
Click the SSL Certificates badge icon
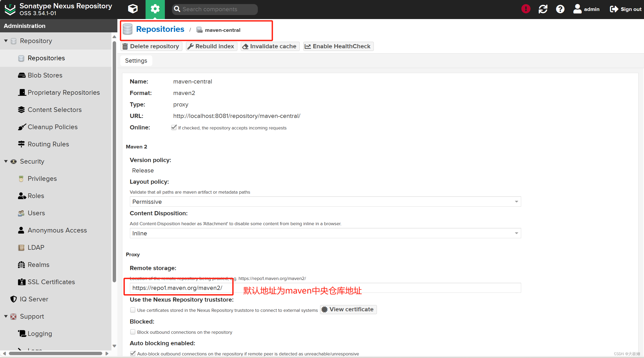click(x=22, y=282)
